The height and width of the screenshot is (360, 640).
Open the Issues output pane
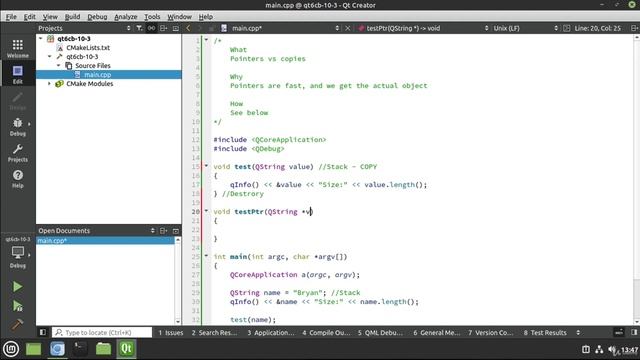pos(171,332)
